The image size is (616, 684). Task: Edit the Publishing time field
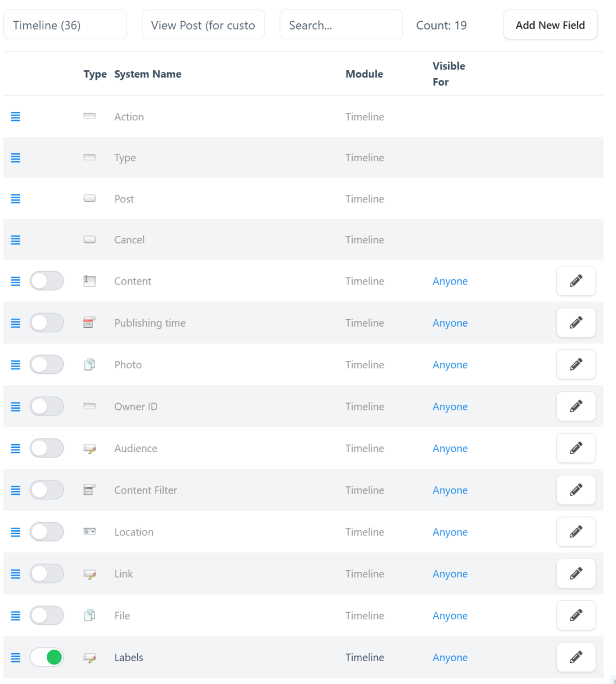pos(576,323)
